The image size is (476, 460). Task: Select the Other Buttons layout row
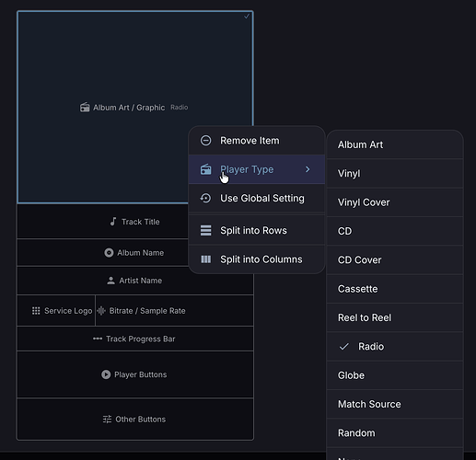(135, 419)
